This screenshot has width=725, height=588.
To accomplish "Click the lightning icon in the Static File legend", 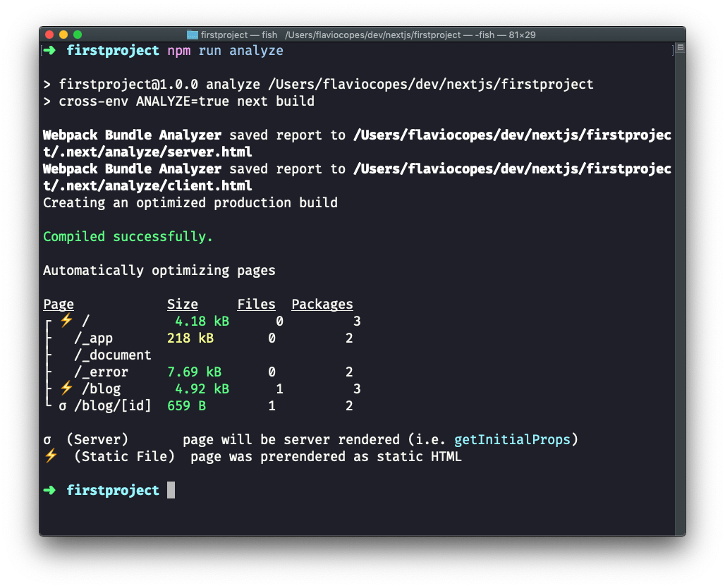I will point(51,456).
